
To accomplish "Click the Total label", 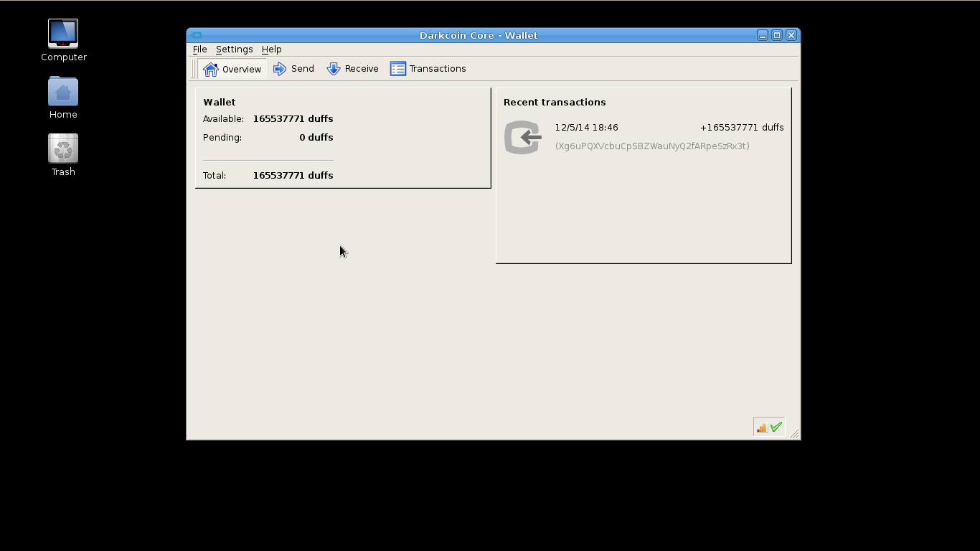I will tap(214, 176).
